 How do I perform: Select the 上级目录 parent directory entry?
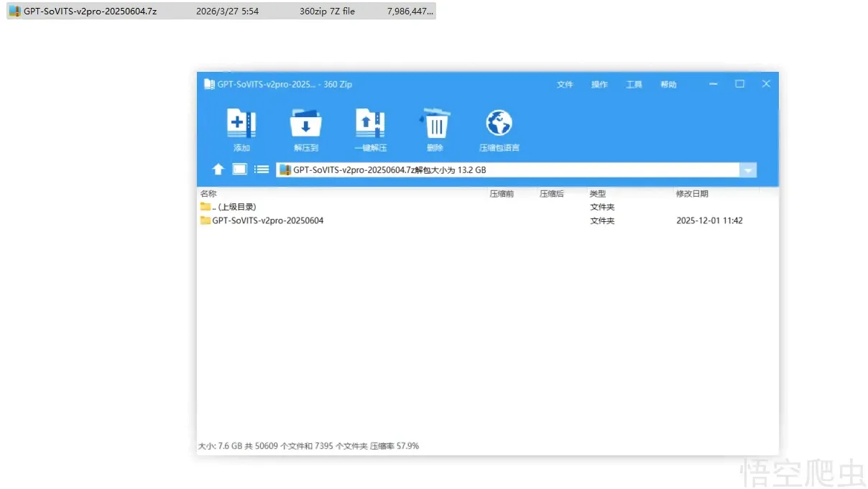click(234, 207)
